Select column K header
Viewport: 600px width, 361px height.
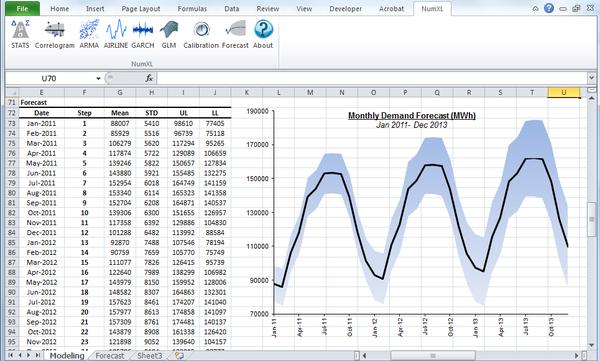246,92
